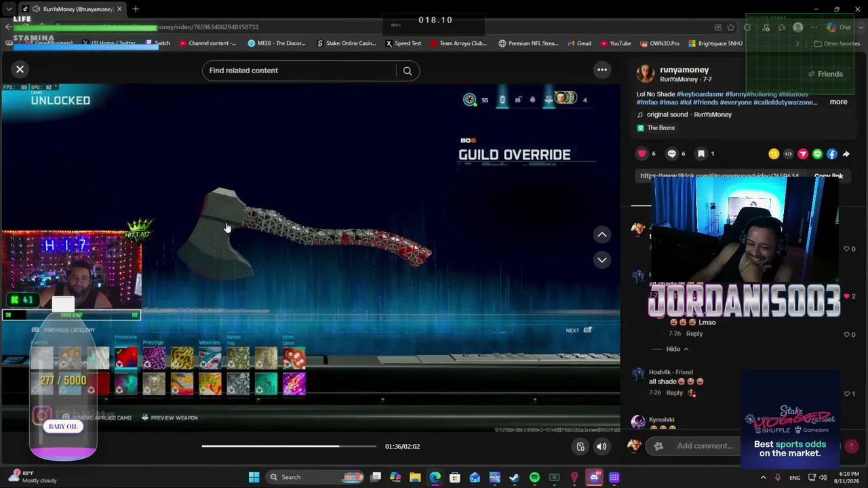Open the Team Arroyo Club bookmark

[x=458, y=43]
